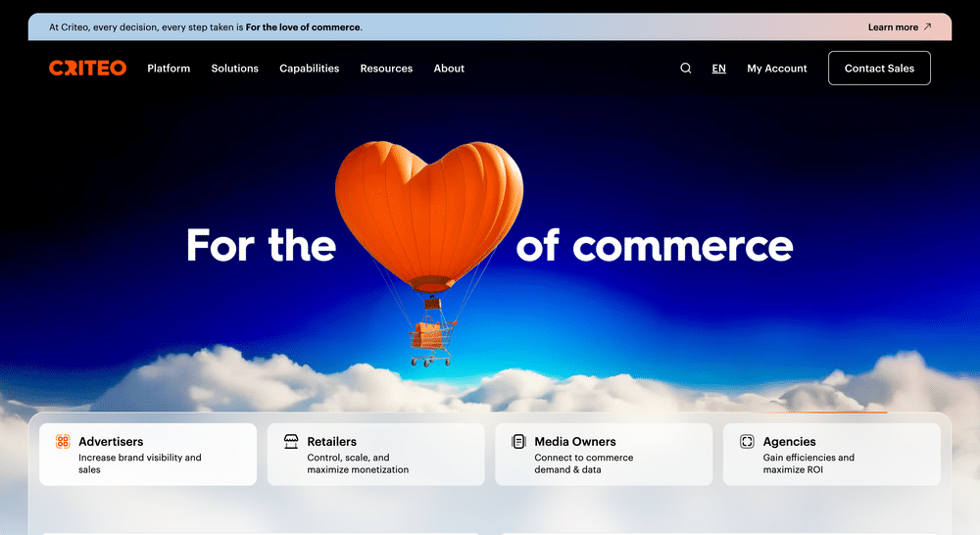Open the site search icon

(x=686, y=69)
